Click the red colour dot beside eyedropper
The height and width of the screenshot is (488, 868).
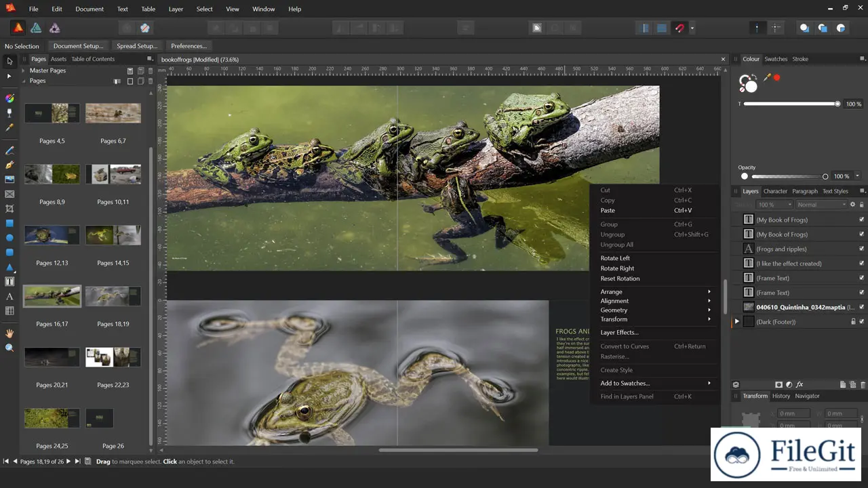(777, 78)
